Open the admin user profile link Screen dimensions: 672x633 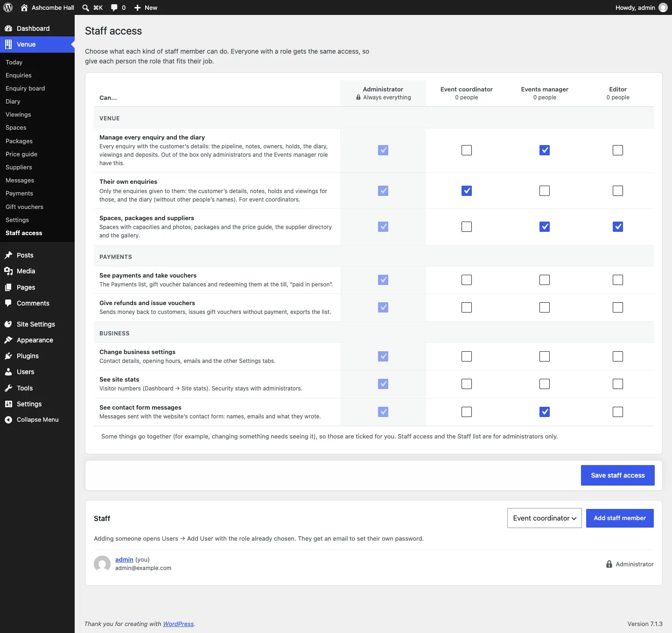[x=124, y=559]
